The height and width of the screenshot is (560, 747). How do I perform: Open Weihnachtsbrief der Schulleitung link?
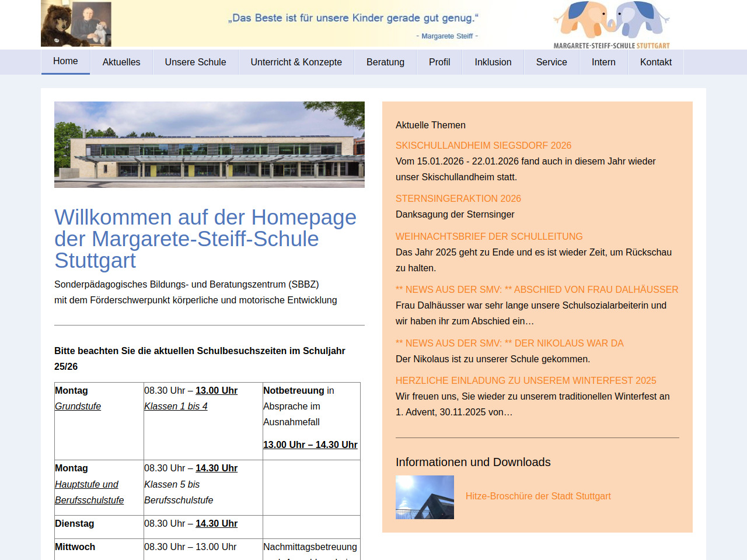489,236
